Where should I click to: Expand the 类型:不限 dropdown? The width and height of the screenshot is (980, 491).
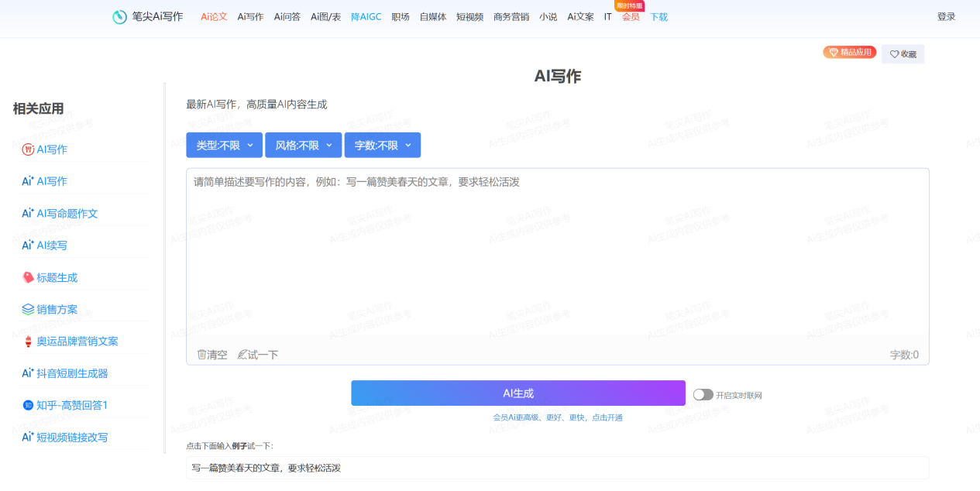pos(224,145)
